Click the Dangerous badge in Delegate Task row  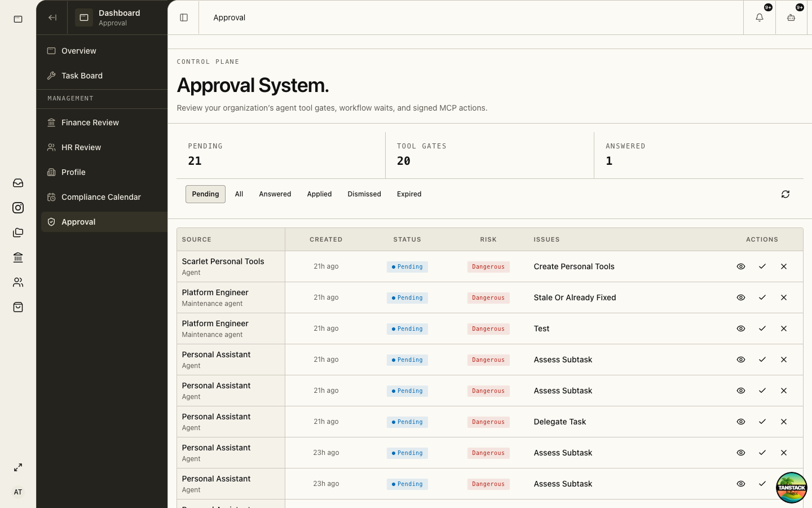(488, 422)
